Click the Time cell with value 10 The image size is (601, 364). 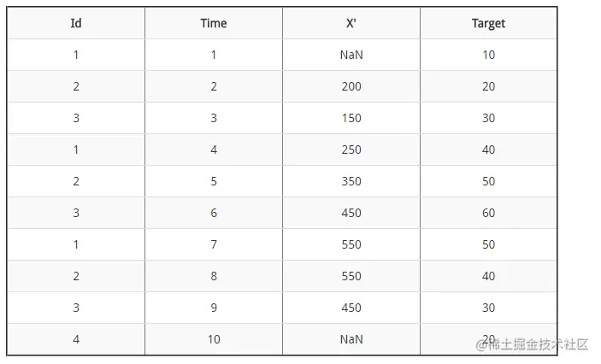[214, 339]
